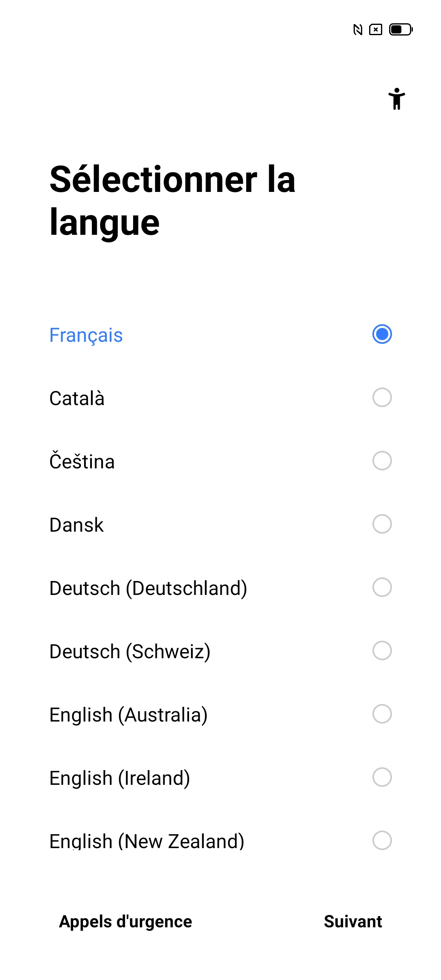This screenshot has width=441, height=980.
Task: Tap the Català language label
Action: click(x=77, y=399)
